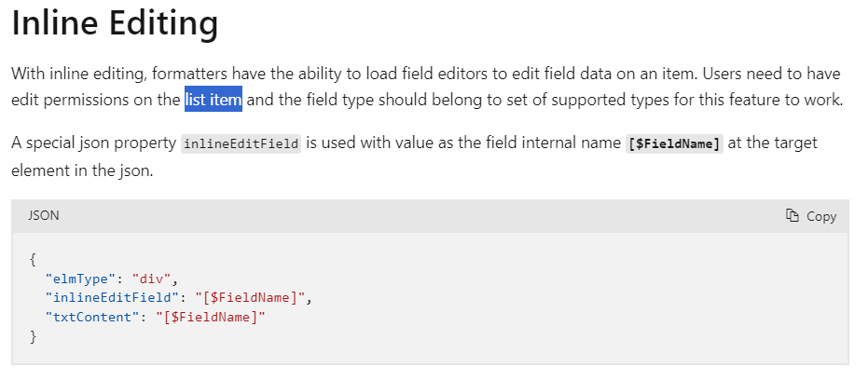868x381 pixels.
Task: Click the closing curly brace in code
Action: click(33, 337)
